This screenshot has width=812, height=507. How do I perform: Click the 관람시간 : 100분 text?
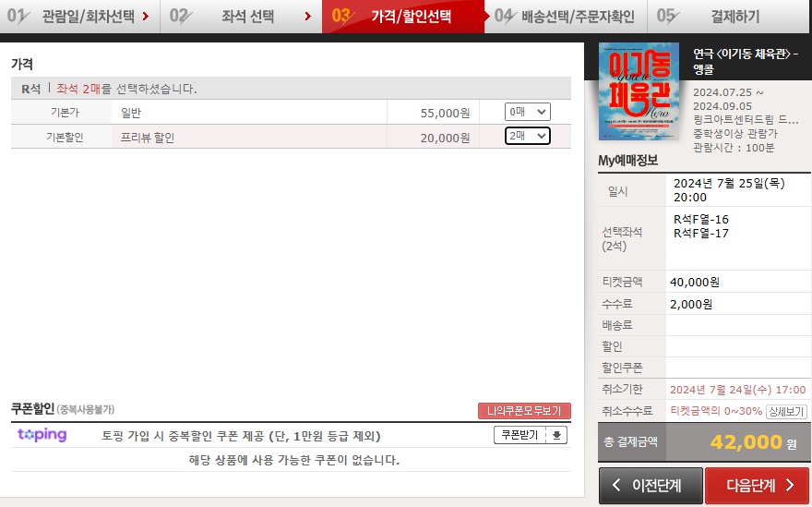click(x=734, y=148)
